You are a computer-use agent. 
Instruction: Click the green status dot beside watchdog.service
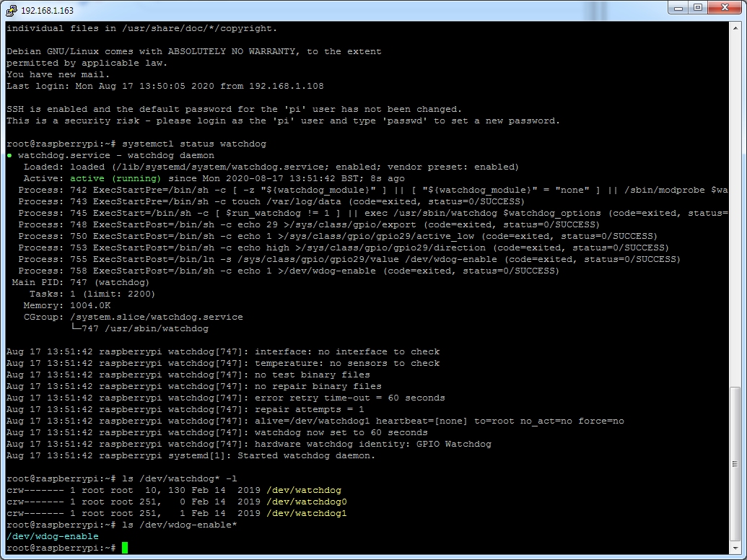point(9,155)
